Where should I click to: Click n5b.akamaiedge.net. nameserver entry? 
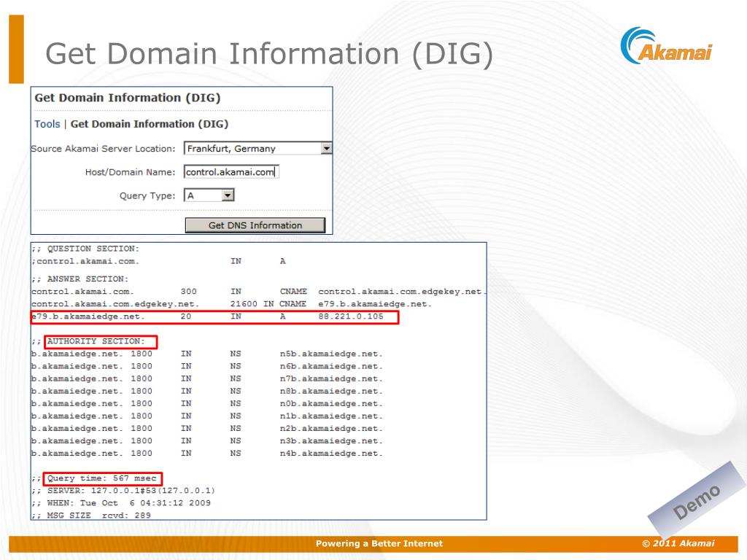[x=331, y=354]
